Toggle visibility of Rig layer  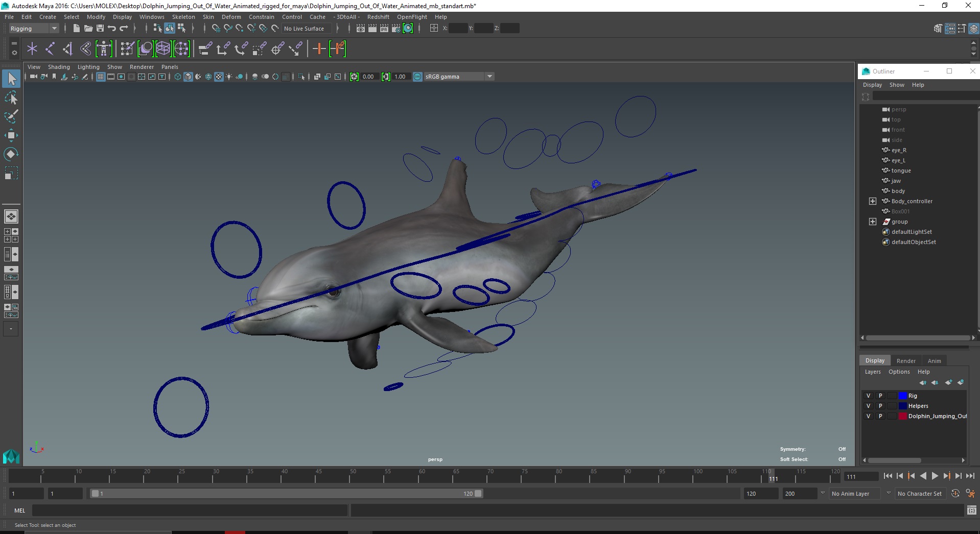(868, 396)
